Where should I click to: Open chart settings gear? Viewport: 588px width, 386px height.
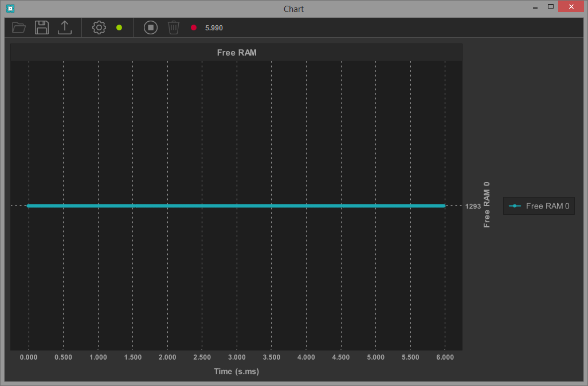[x=99, y=27]
